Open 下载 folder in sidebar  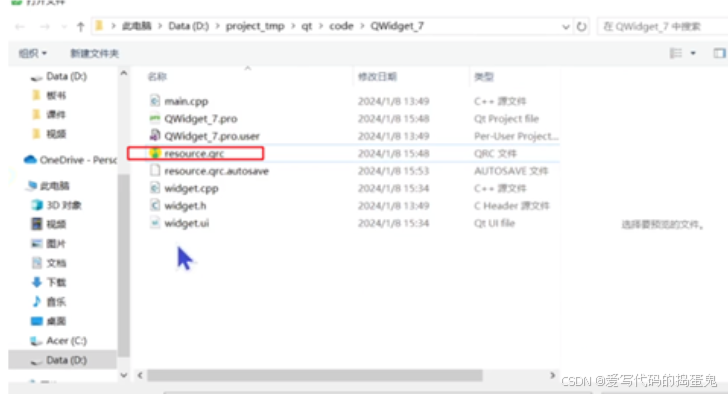[x=49, y=282]
